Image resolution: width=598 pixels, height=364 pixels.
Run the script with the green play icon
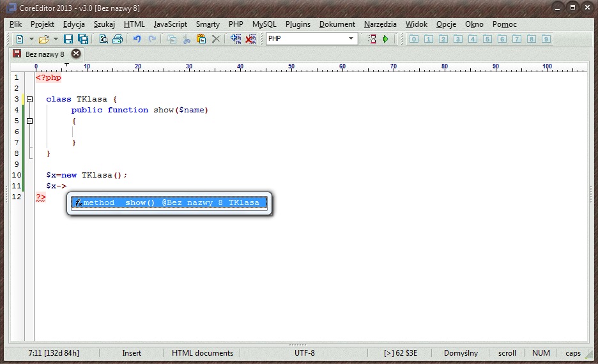(386, 39)
